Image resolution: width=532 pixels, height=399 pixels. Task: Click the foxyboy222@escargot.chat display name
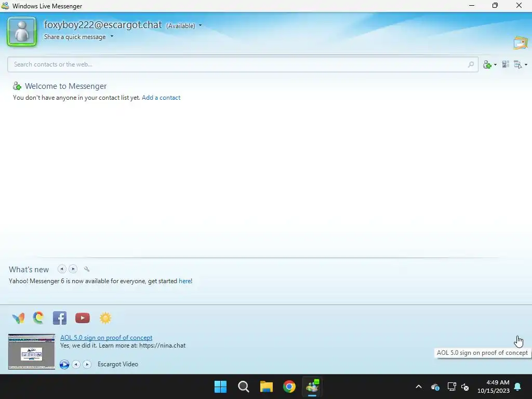[x=103, y=25]
